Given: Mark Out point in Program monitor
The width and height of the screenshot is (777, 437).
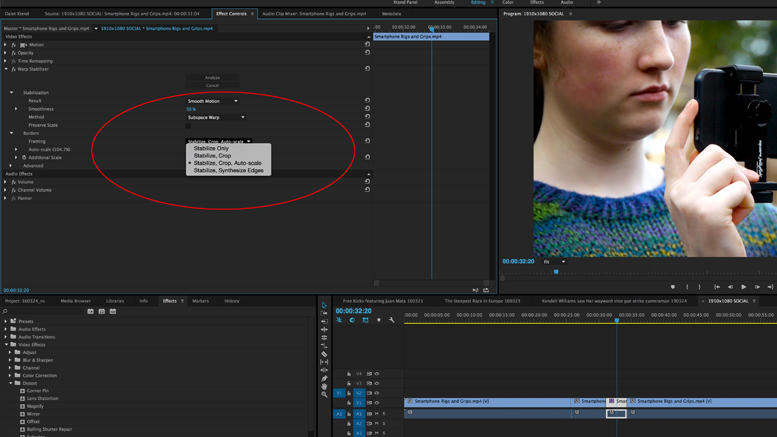Looking at the screenshot, I should click(x=700, y=287).
